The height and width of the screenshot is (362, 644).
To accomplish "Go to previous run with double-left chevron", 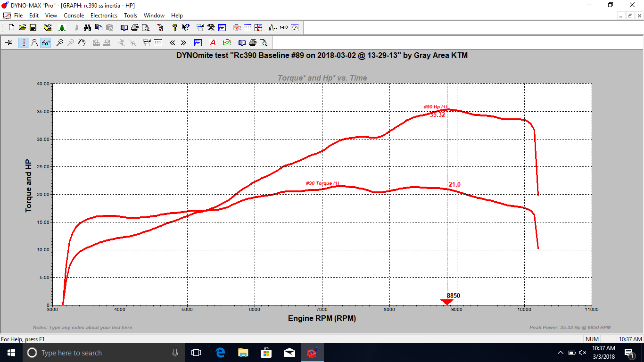I will pyautogui.click(x=173, y=42).
